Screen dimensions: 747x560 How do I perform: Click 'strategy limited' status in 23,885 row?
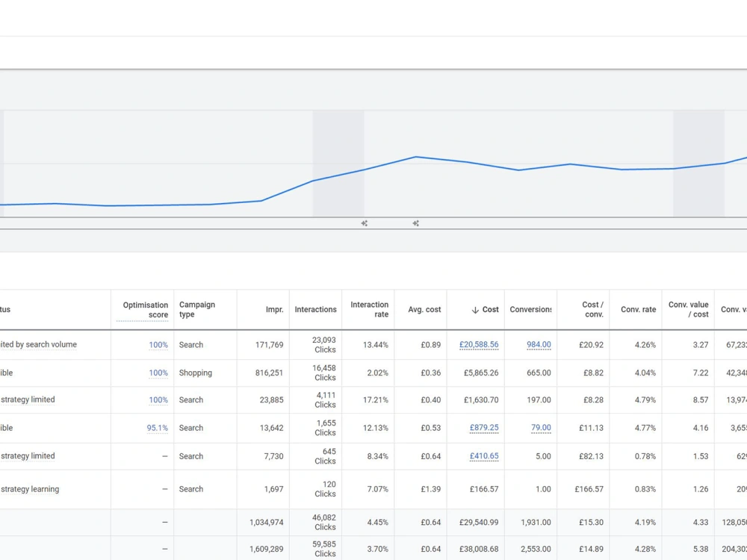28,399
